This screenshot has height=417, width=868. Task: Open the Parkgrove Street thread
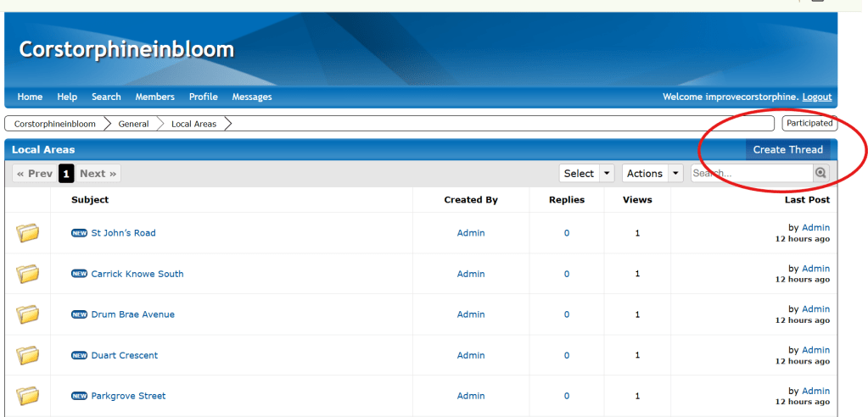[x=128, y=396]
